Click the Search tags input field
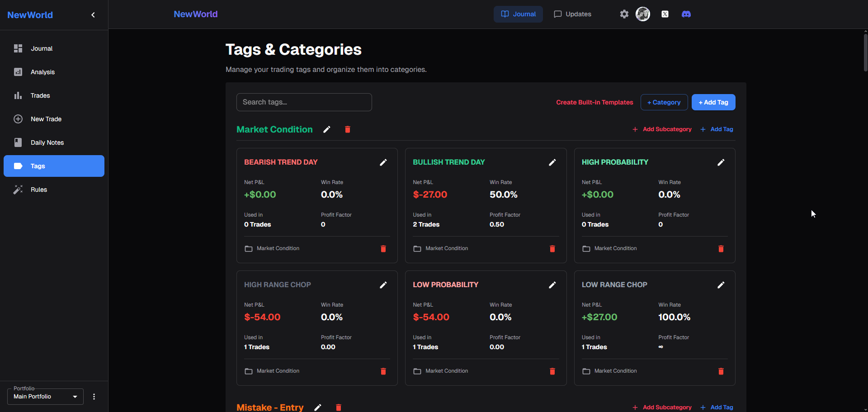This screenshot has height=412, width=868. (304, 102)
